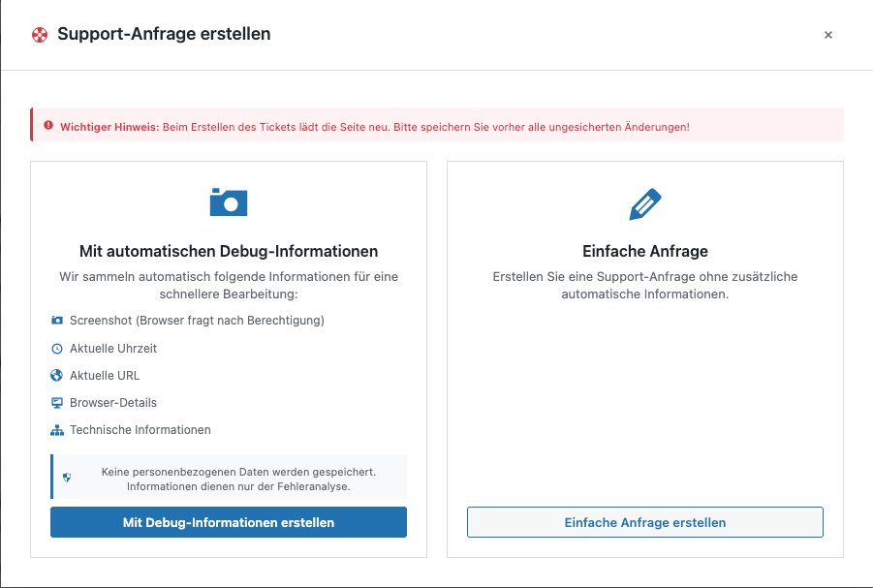Click the shield icon in privacy note
Viewport: 873px width, 588px height.
[67, 478]
